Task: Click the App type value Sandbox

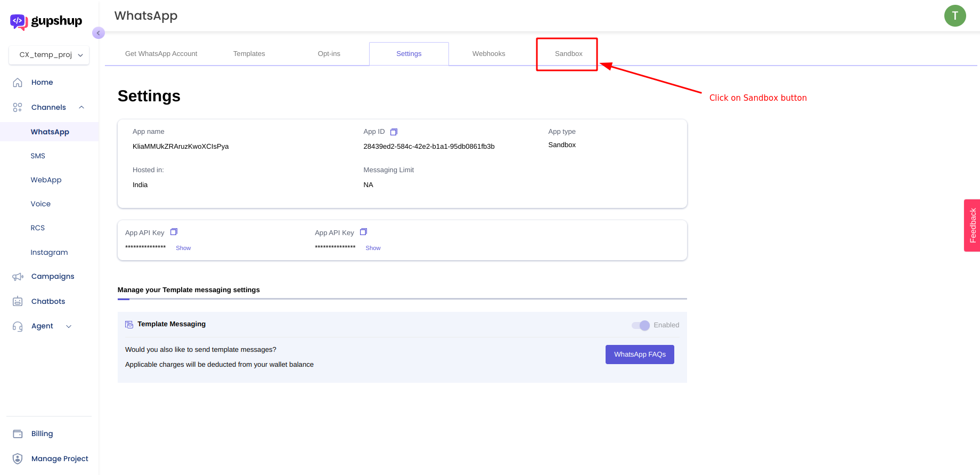Action: pos(562,145)
